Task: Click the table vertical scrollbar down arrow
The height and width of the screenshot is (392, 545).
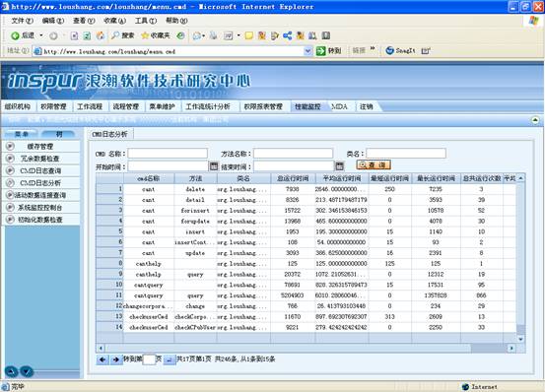Action: [520, 339]
